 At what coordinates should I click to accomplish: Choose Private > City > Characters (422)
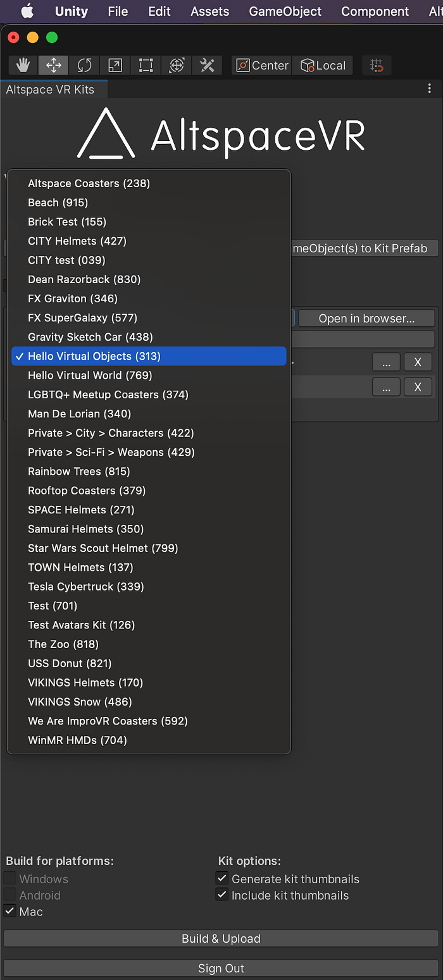pyautogui.click(x=149, y=433)
